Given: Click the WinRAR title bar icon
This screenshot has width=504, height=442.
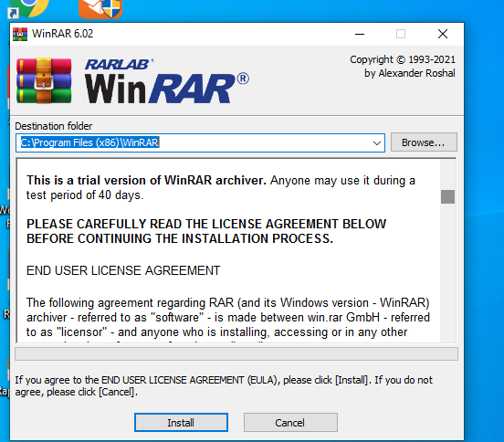Looking at the screenshot, I should (20, 34).
